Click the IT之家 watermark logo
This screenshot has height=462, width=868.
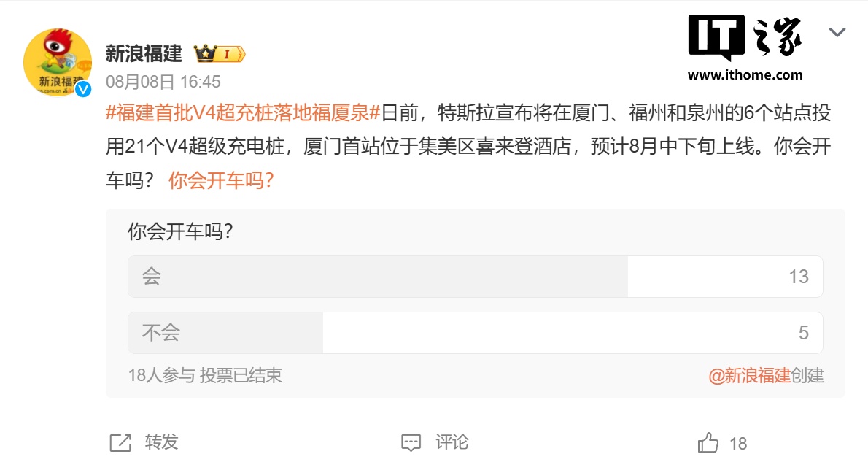(745, 38)
